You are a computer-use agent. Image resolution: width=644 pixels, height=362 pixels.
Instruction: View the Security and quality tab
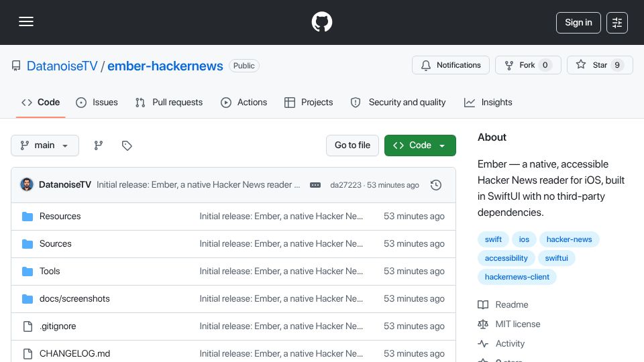pyautogui.click(x=398, y=102)
